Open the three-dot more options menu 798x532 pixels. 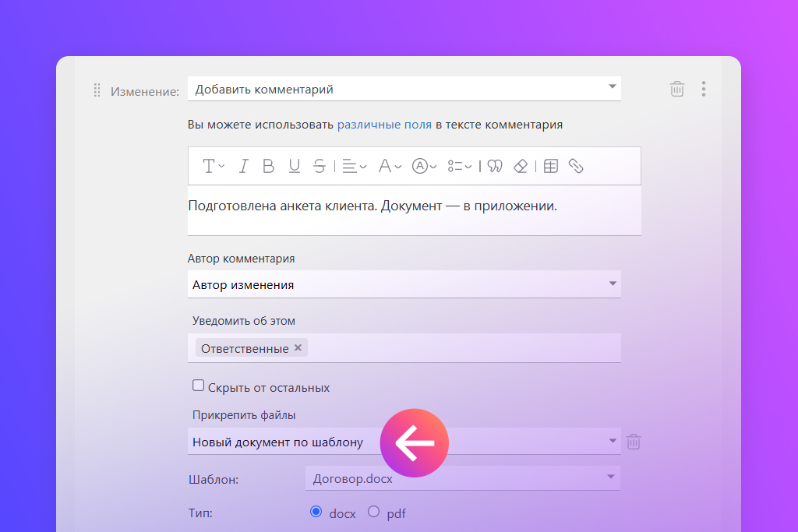pyautogui.click(x=704, y=90)
